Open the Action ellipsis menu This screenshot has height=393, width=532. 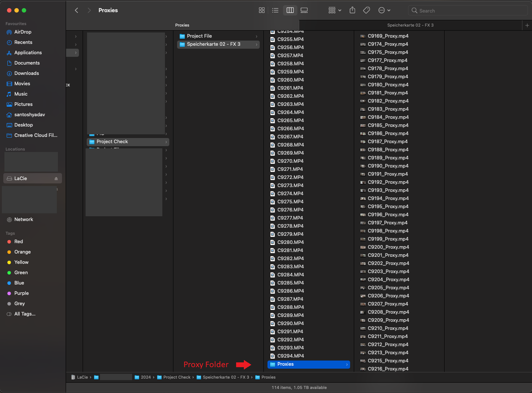tap(384, 10)
